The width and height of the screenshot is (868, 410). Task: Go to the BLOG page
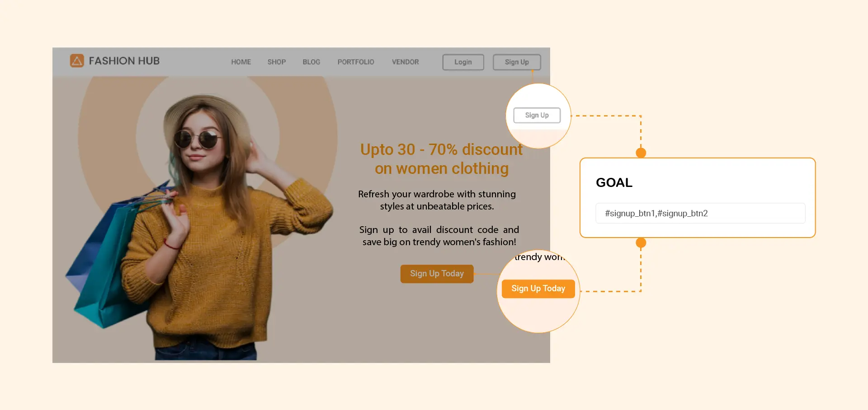click(x=311, y=62)
